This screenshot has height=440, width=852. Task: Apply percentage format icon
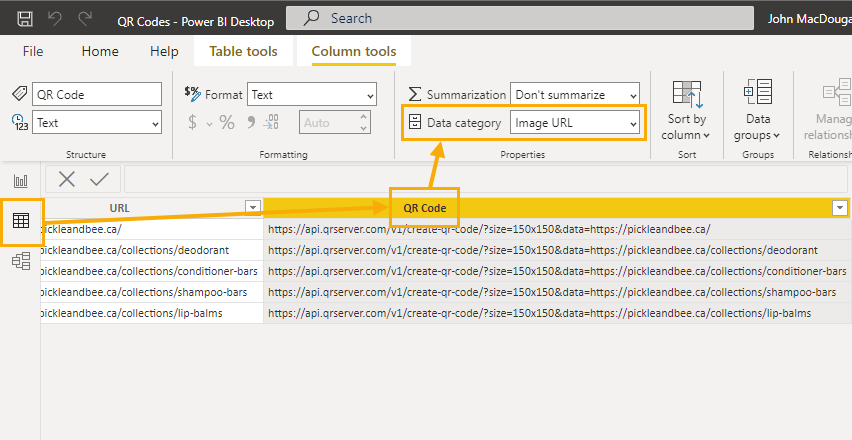(x=227, y=122)
